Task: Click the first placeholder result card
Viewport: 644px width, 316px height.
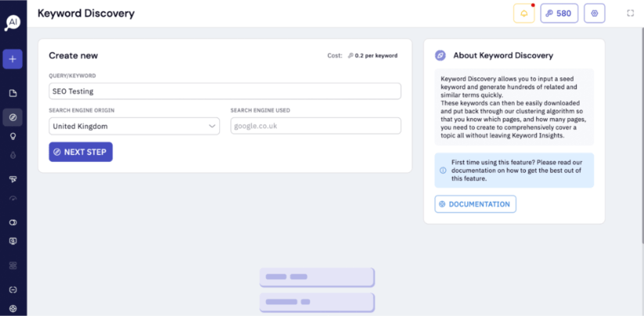Action: tap(317, 277)
